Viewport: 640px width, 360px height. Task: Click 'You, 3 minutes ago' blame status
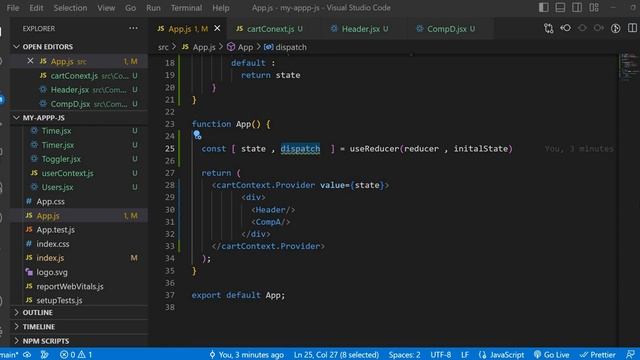(247, 355)
